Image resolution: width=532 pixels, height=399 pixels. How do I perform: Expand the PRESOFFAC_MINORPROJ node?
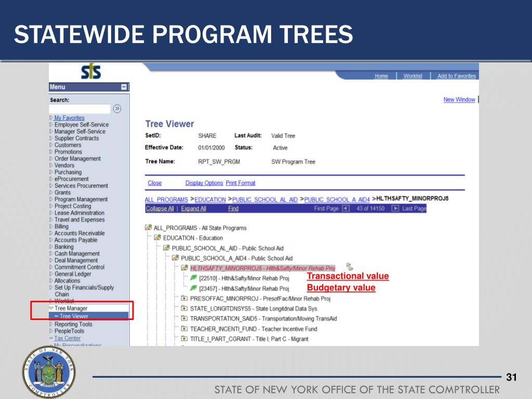[x=184, y=298]
